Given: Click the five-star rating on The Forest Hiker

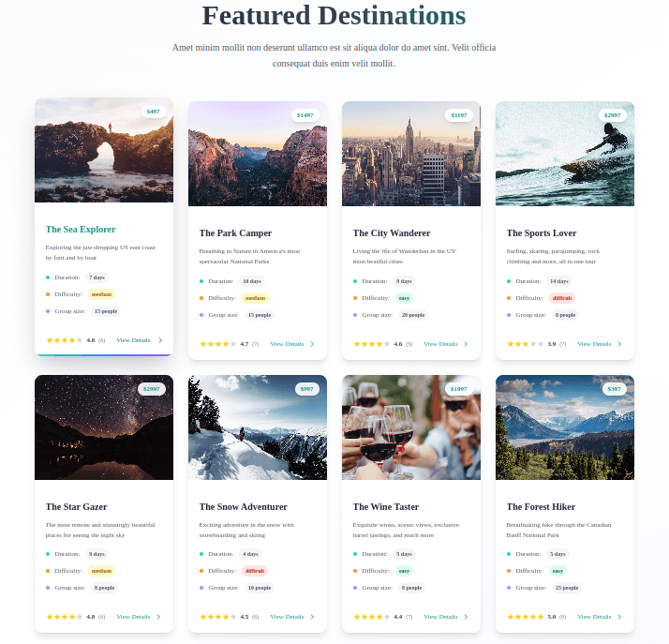Looking at the screenshot, I should [x=526, y=617].
